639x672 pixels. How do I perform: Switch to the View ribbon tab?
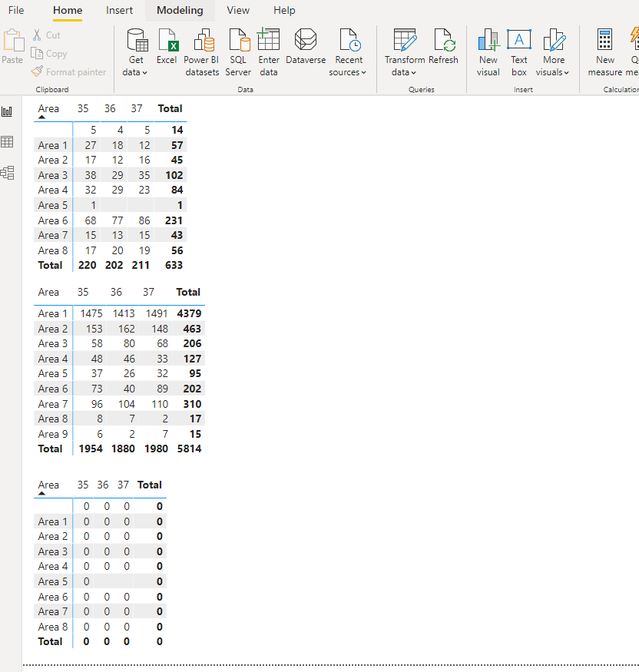click(x=238, y=10)
